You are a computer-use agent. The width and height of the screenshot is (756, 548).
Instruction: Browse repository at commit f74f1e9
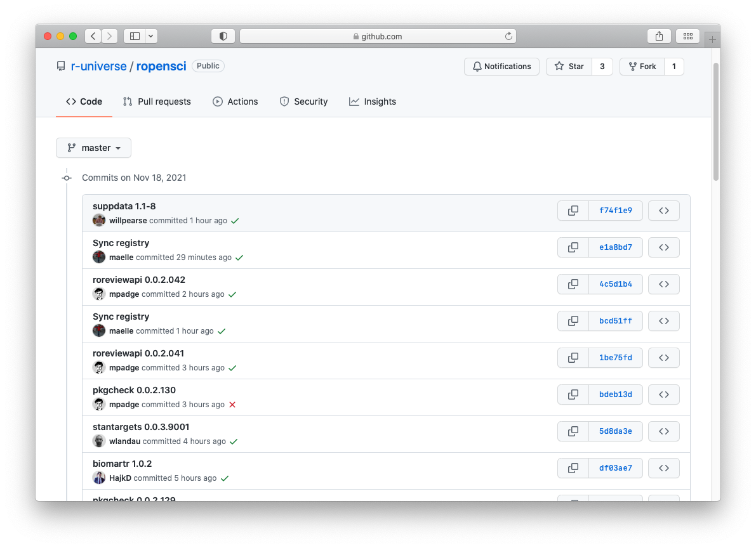pyautogui.click(x=664, y=211)
